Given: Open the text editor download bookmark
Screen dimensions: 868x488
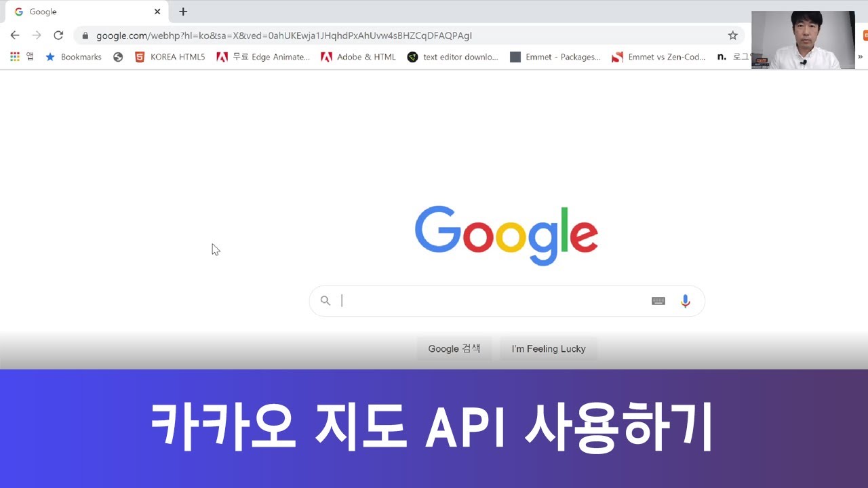Looking at the screenshot, I should [452, 57].
